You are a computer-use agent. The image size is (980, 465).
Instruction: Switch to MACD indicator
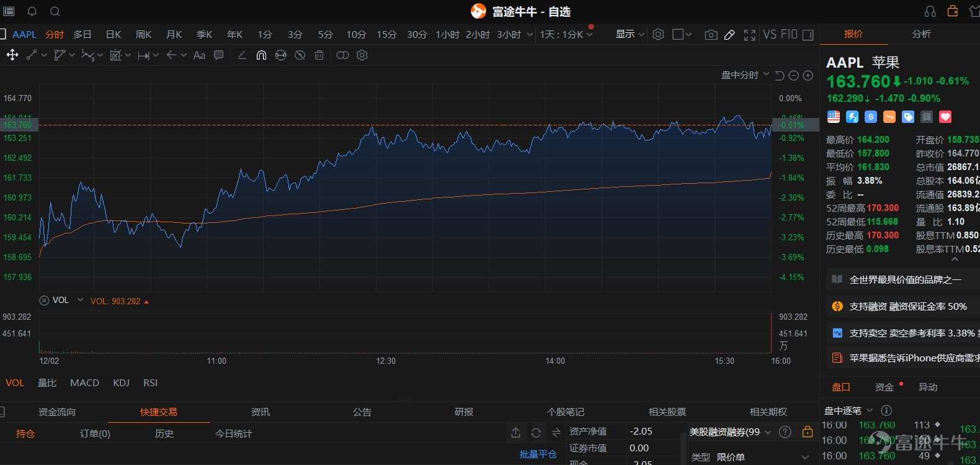click(x=85, y=383)
